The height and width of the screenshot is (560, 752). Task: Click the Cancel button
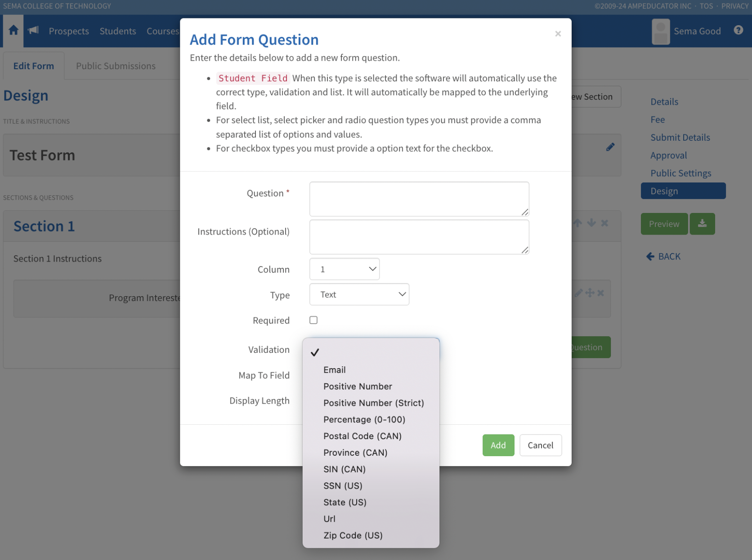(540, 445)
